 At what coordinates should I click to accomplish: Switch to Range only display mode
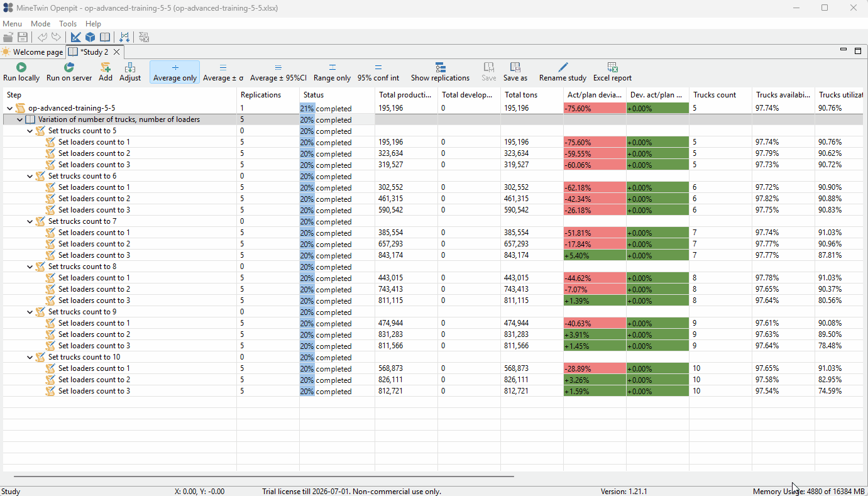[x=332, y=72]
